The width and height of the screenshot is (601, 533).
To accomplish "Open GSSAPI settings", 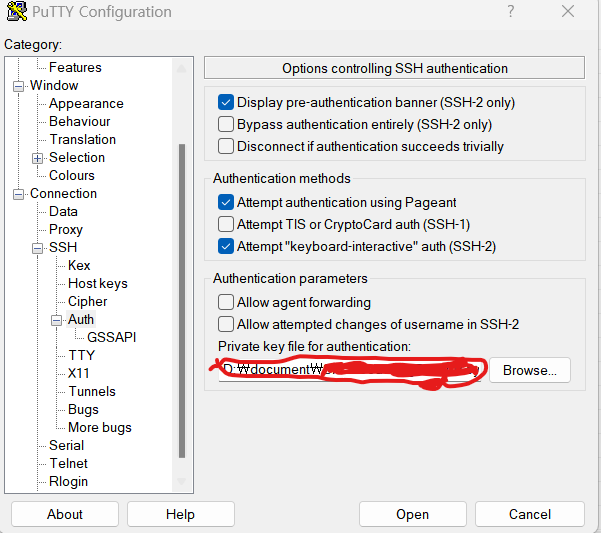I will [112, 338].
